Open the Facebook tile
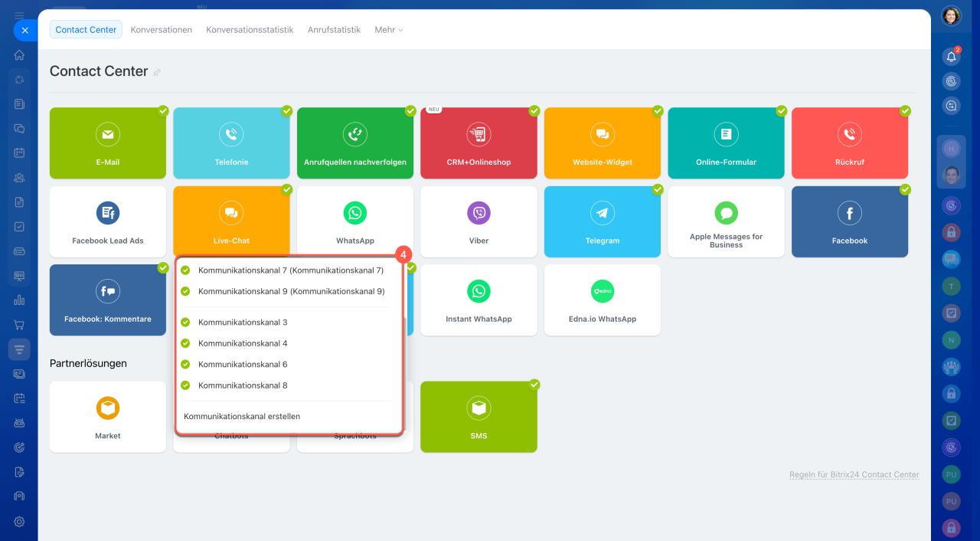The width and height of the screenshot is (980, 541). pyautogui.click(x=850, y=221)
